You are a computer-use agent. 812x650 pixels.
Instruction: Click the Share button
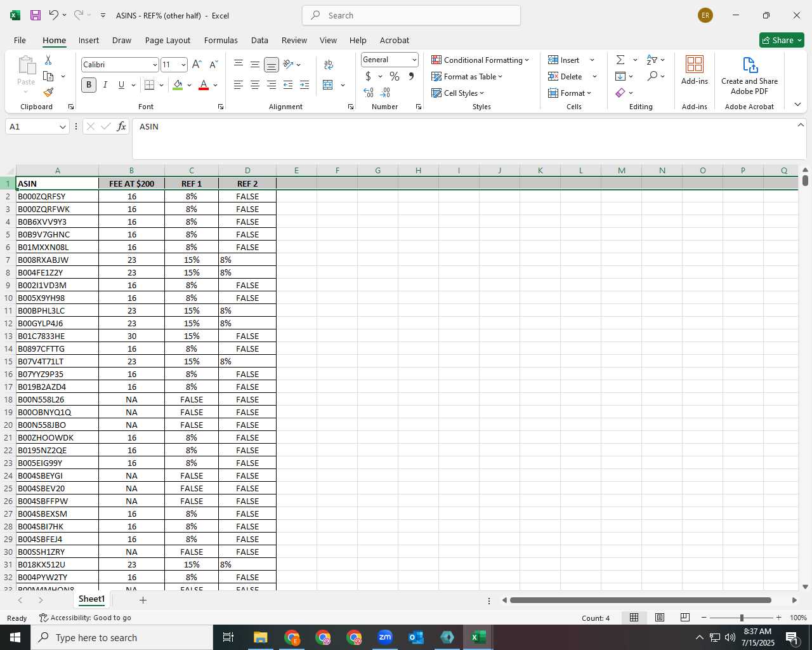pos(782,40)
